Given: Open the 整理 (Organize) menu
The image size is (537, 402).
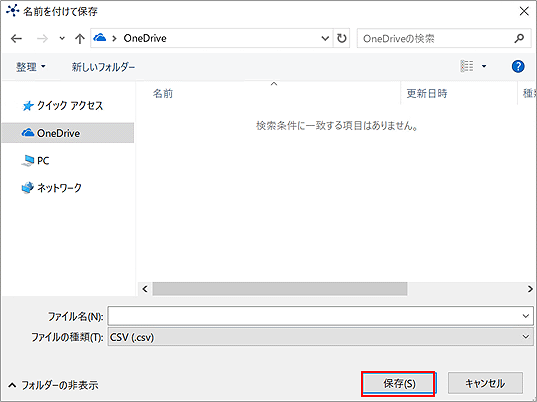Looking at the screenshot, I should pyautogui.click(x=30, y=67).
